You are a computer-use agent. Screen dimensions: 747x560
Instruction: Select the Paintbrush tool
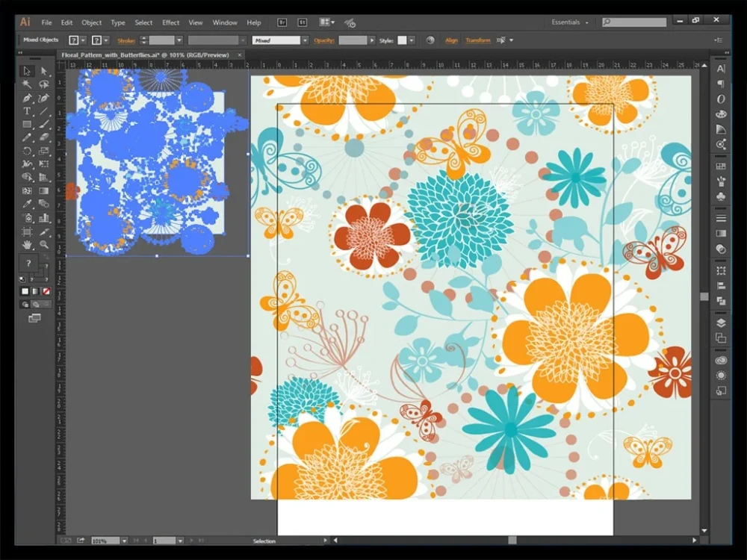[x=44, y=125]
